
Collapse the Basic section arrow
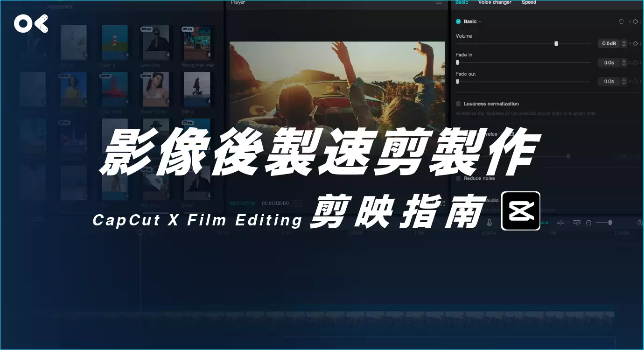tap(480, 22)
